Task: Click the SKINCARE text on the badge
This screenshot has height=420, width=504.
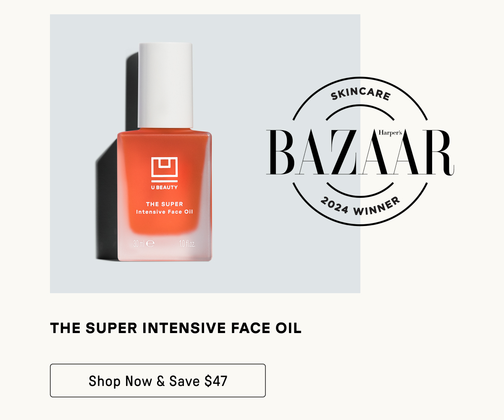Action: click(x=360, y=94)
